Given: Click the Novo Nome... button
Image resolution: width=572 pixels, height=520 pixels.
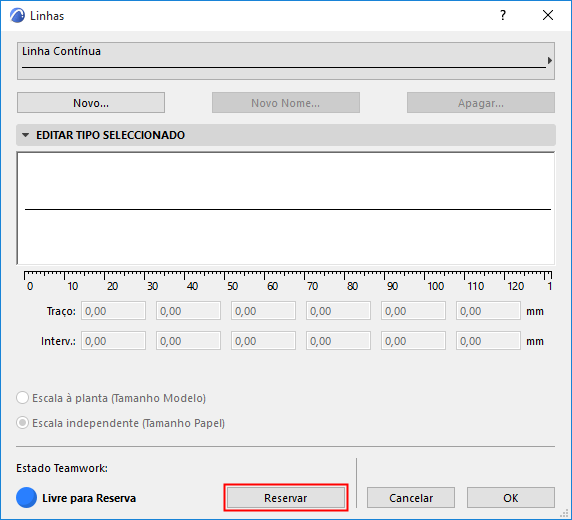Looking at the screenshot, I should (286, 103).
